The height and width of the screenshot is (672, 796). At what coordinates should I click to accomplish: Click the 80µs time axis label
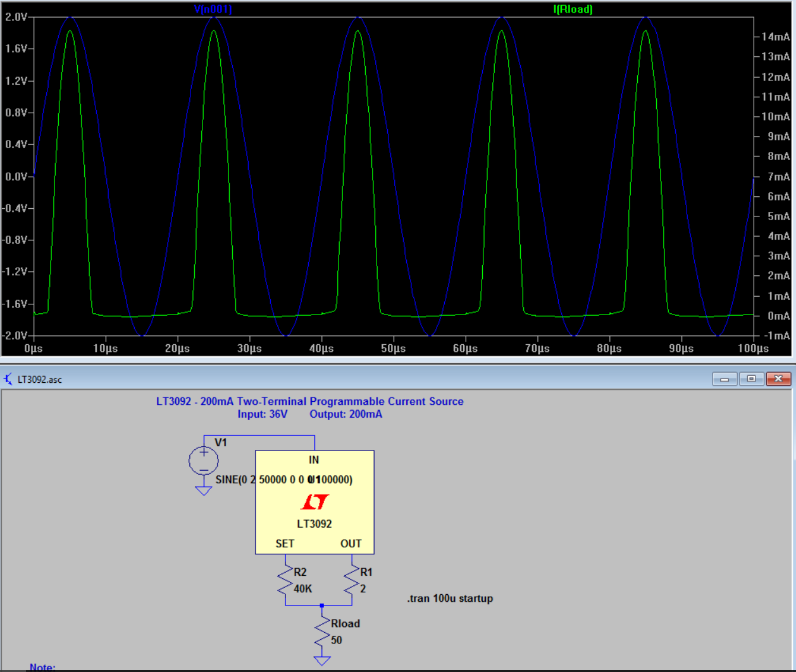609,349
